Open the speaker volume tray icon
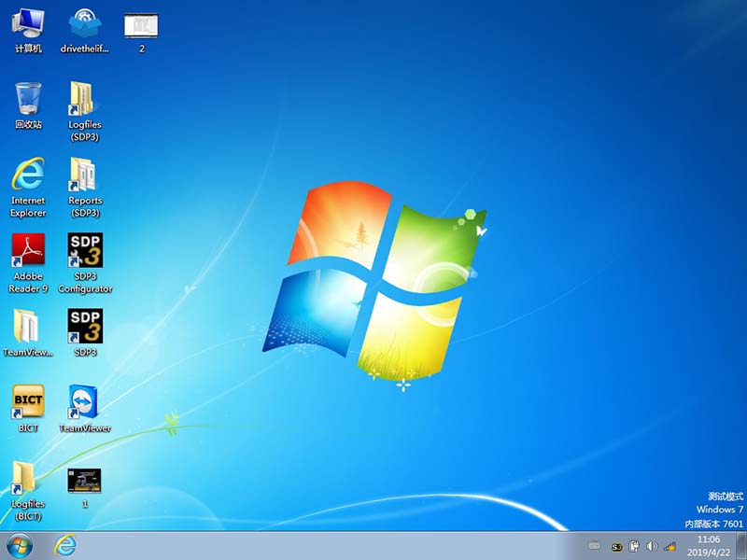Screen dimensions: 747x560 click(651, 546)
